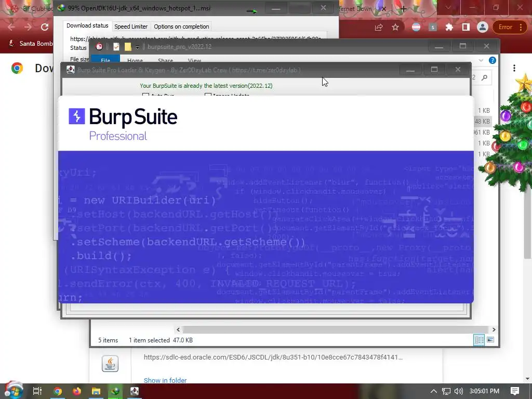Image resolution: width=532 pixels, height=399 pixels.
Task: Open Share tab in Explorer ribbon
Action: 165,60
